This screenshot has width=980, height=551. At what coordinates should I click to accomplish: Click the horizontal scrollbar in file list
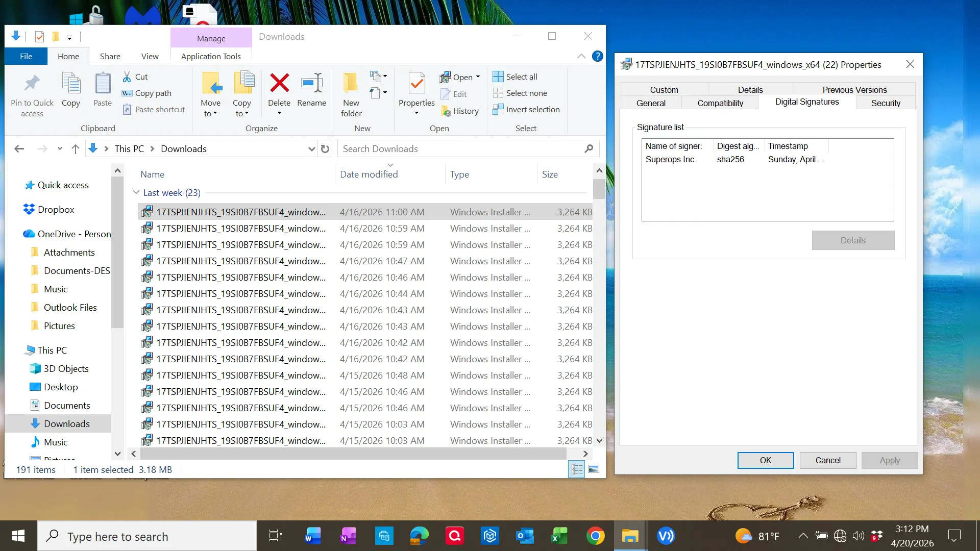pos(352,454)
